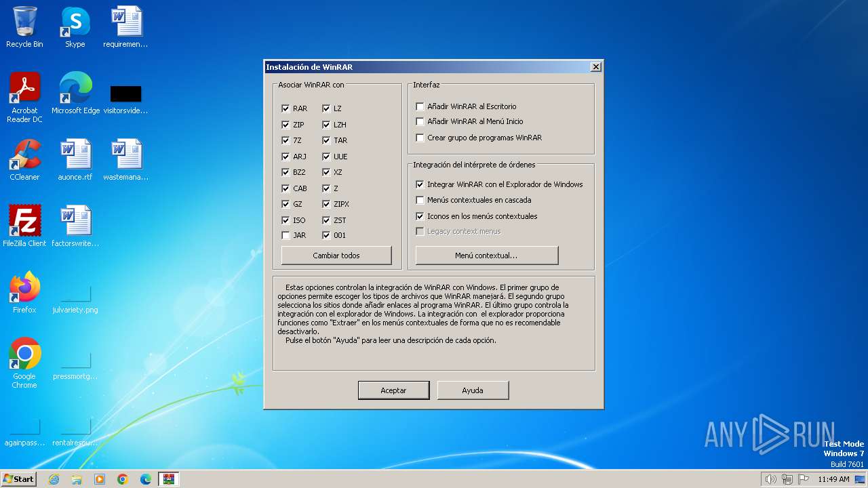Click the Ayuda help button
This screenshot has width=868, height=488.
[x=473, y=390]
